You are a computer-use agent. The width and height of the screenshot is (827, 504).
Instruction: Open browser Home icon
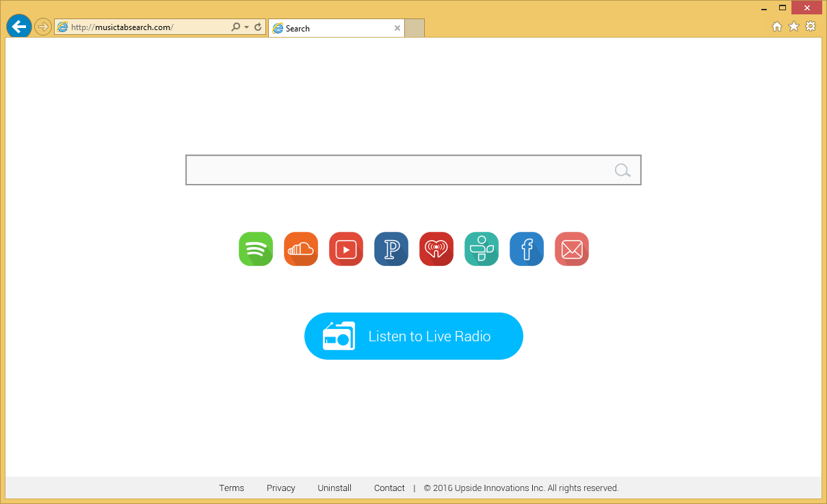point(777,26)
